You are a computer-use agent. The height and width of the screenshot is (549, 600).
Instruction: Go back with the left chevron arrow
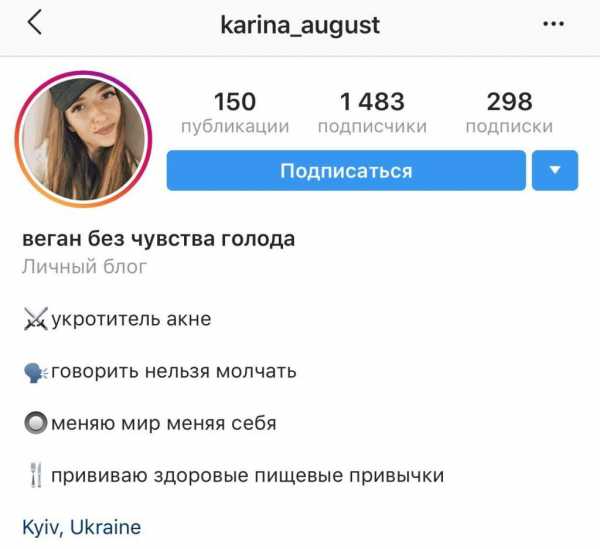click(x=35, y=22)
